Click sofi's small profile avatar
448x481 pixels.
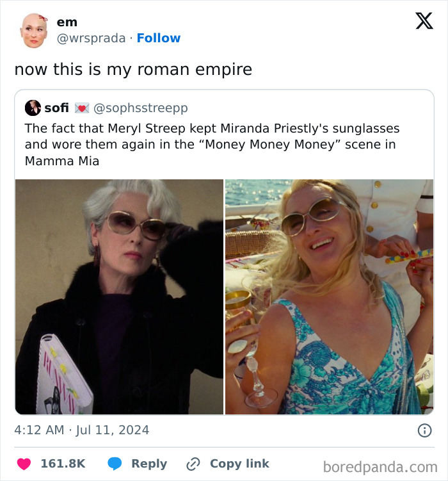pos(33,108)
